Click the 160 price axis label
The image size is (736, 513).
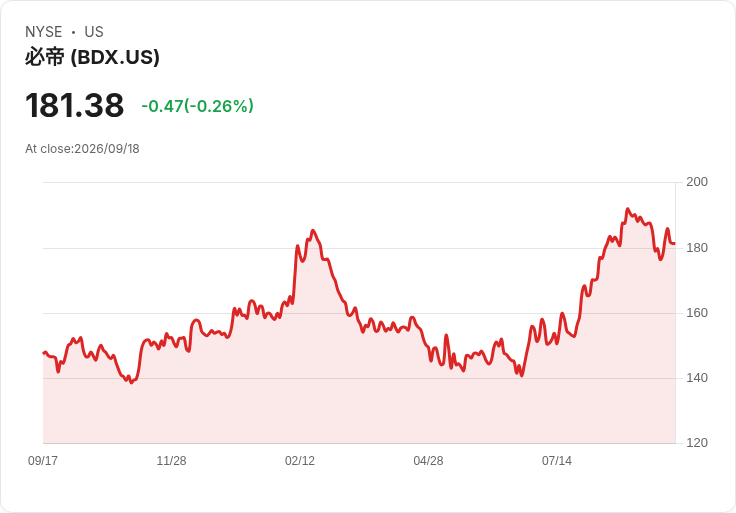(697, 313)
